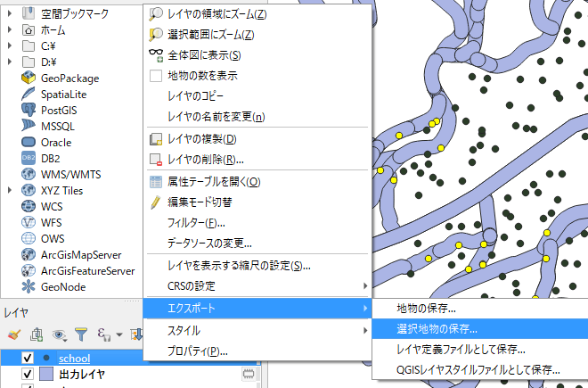Image resolution: width=588 pixels, height=388 pixels.
Task: Click the D:¥ drive folder icon
Action: tap(29, 62)
